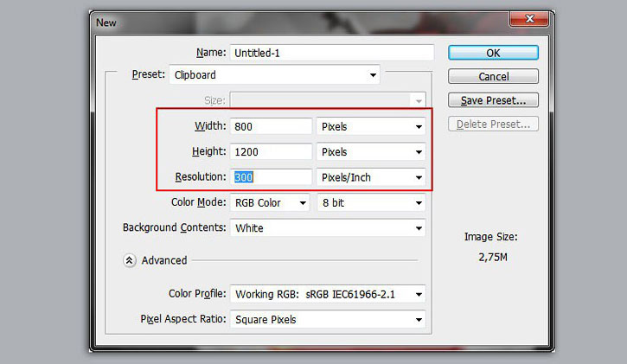Click the Background Contents: label
Viewport: 627px width, 364px height.
pyautogui.click(x=175, y=227)
